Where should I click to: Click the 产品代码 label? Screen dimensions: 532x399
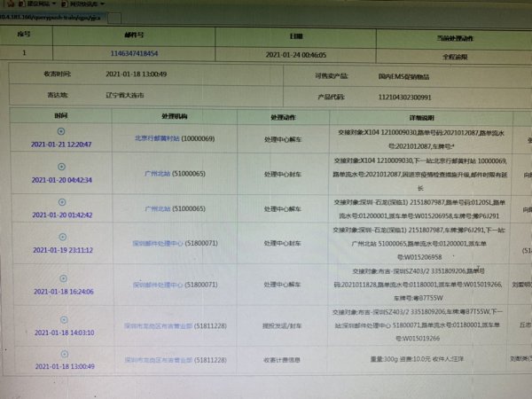tap(331, 97)
